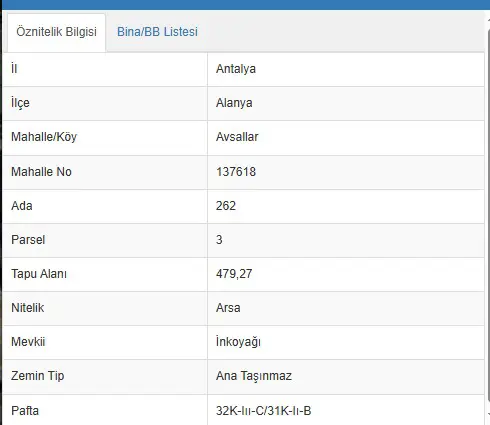Screen dimensions: 490x425
Task: Switch to the Öznitelik Bilgisi tab
Action: (56, 32)
